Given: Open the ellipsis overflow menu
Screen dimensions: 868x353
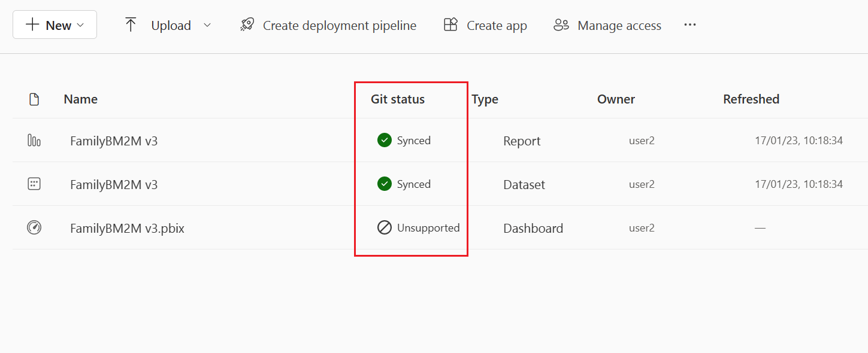Looking at the screenshot, I should point(689,25).
